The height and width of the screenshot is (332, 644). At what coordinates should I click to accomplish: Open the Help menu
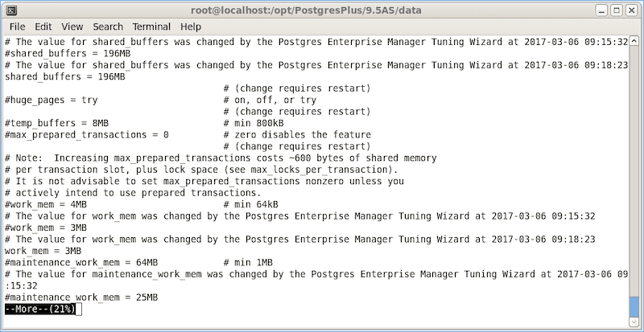[191, 27]
